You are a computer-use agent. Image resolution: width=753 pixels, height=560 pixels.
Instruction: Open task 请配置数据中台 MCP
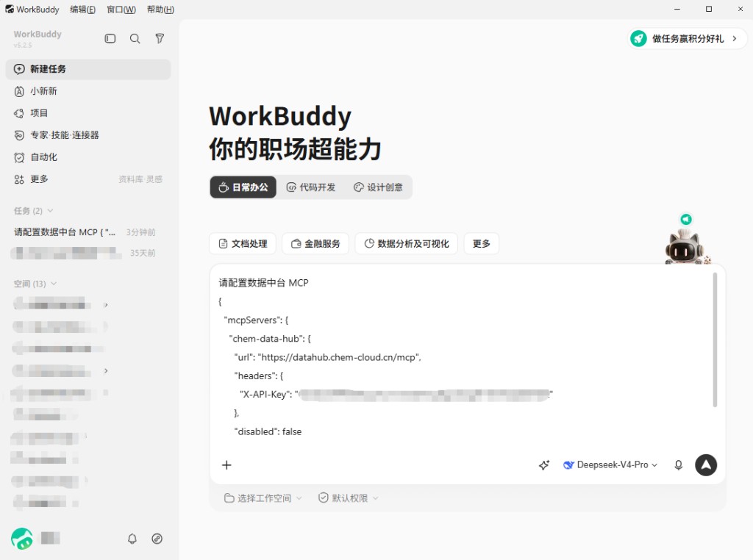click(x=88, y=232)
